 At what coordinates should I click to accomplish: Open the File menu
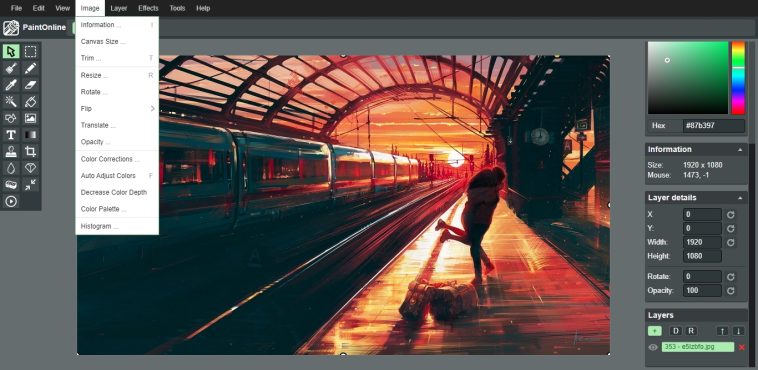(x=16, y=8)
